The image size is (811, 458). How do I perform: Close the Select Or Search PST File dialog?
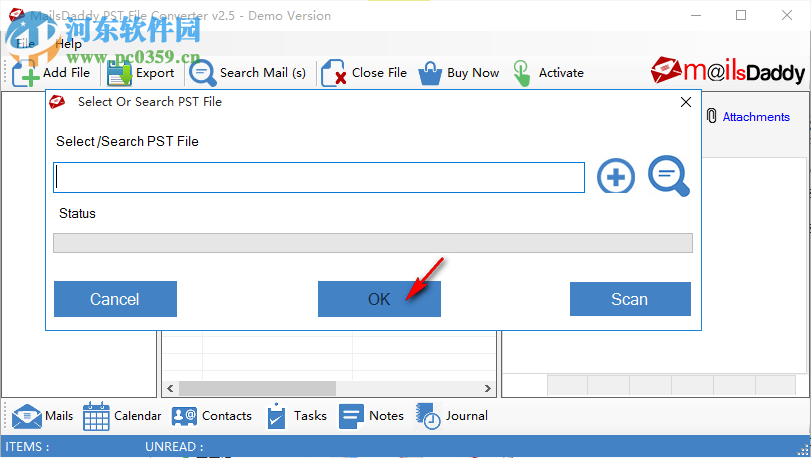click(686, 102)
